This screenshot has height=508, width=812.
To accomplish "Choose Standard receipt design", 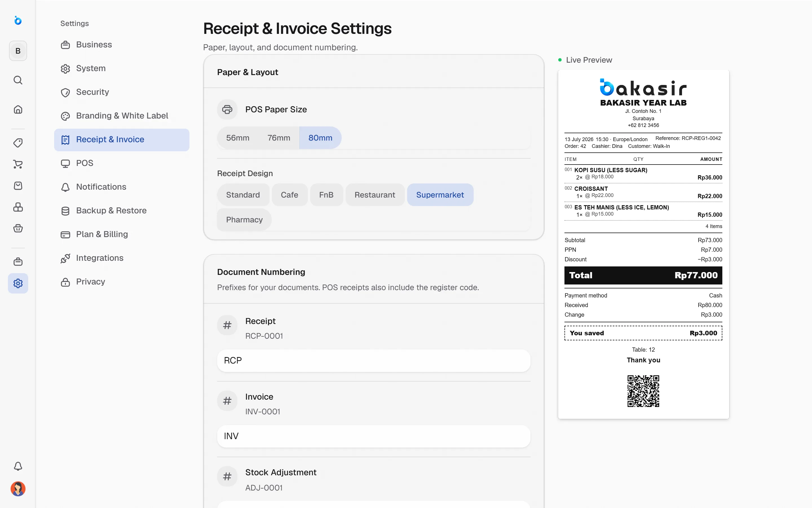I will 243,195.
